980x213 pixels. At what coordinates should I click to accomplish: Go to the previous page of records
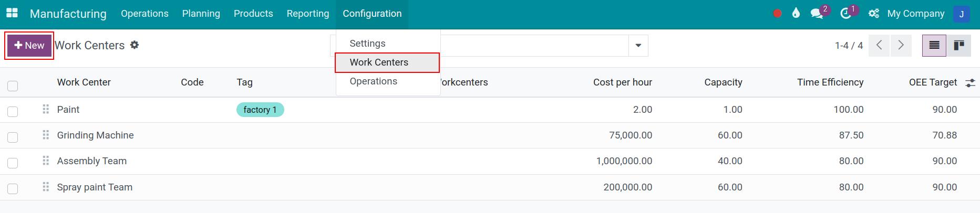click(879, 46)
